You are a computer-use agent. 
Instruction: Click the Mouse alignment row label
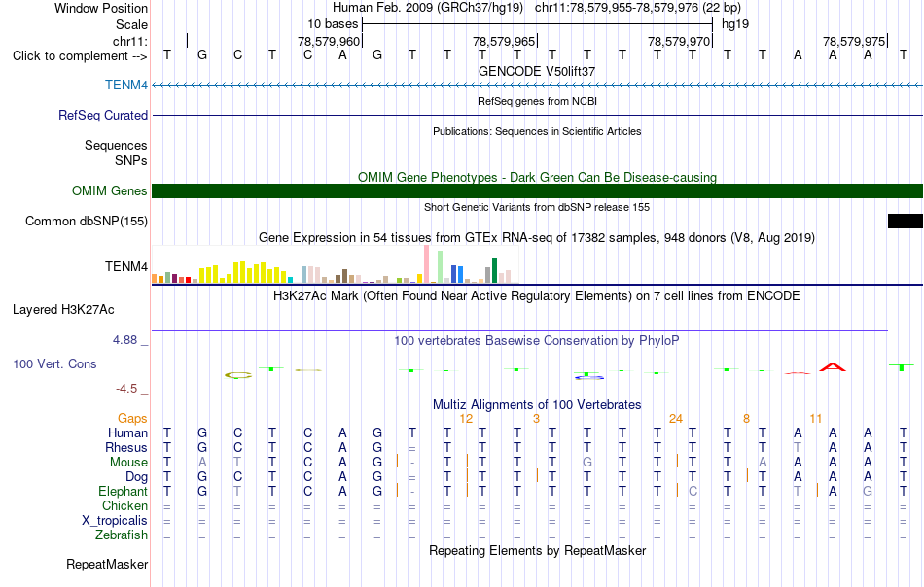click(x=128, y=463)
